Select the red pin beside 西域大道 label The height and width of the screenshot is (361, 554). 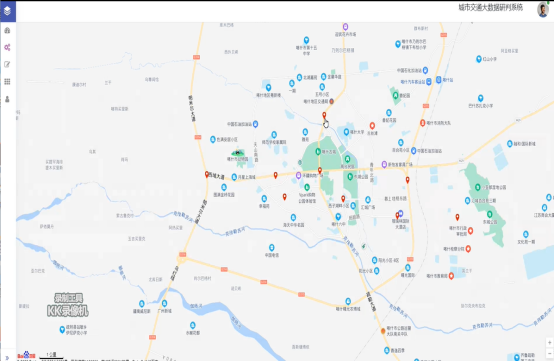click(x=207, y=174)
